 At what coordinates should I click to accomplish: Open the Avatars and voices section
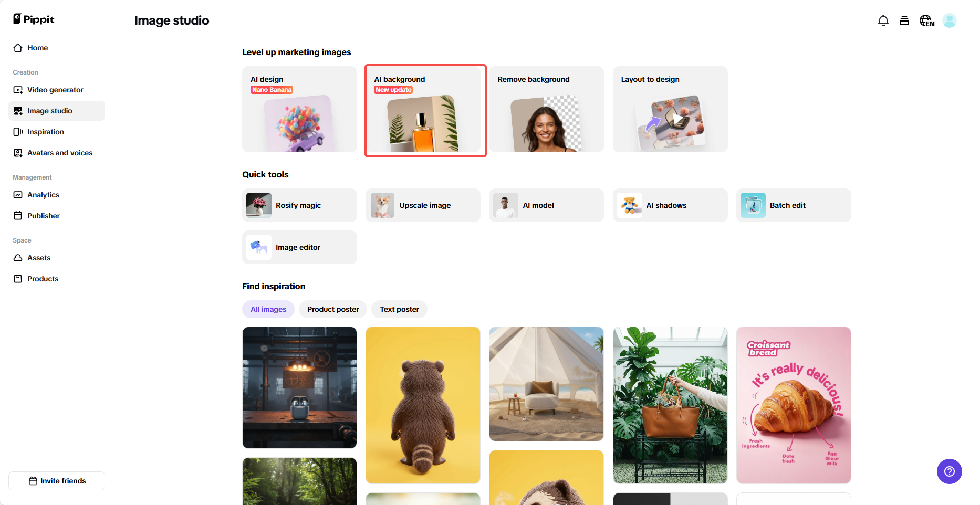click(60, 153)
